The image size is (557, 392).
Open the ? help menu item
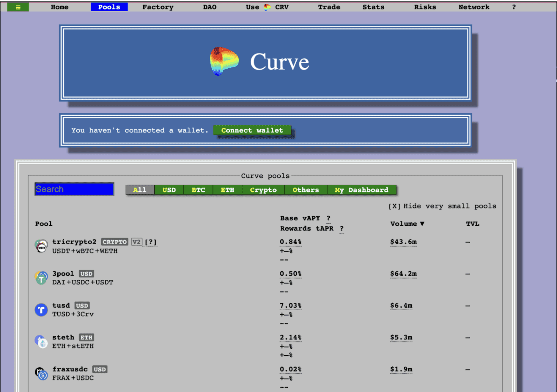point(514,7)
